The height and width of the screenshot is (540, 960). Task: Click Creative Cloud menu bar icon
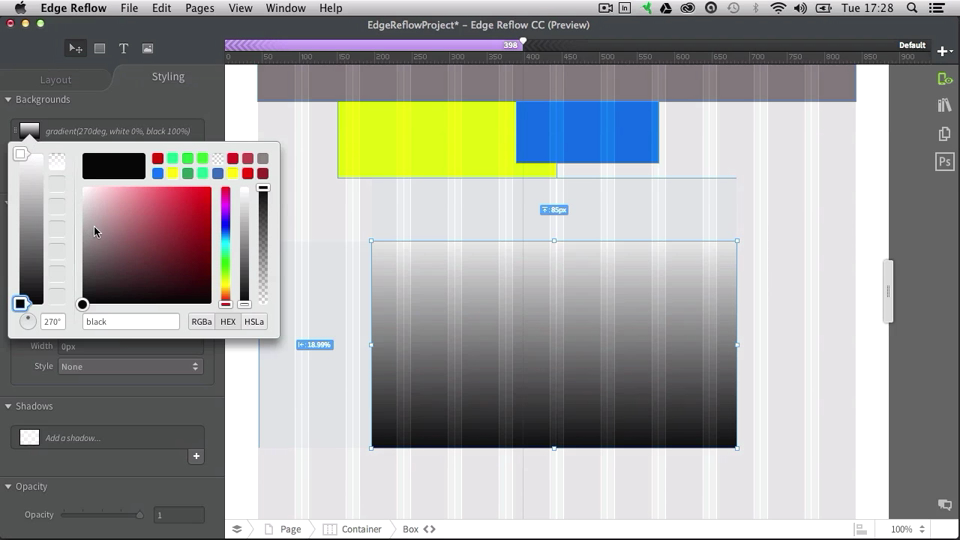coord(688,8)
